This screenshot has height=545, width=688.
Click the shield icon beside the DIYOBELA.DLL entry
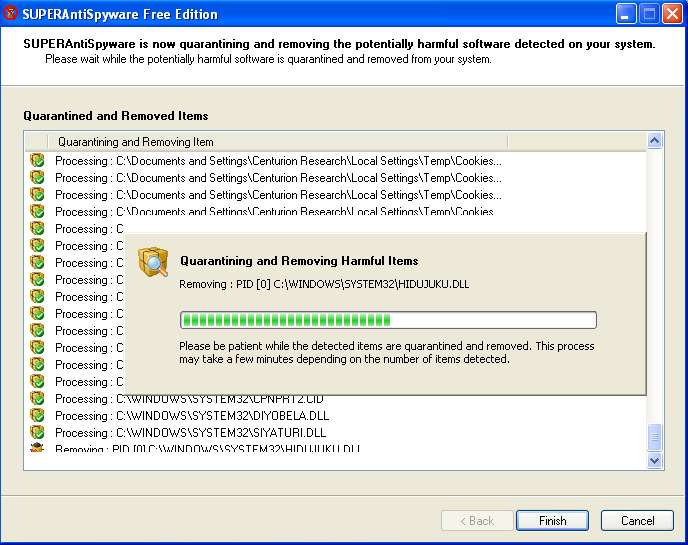37,416
